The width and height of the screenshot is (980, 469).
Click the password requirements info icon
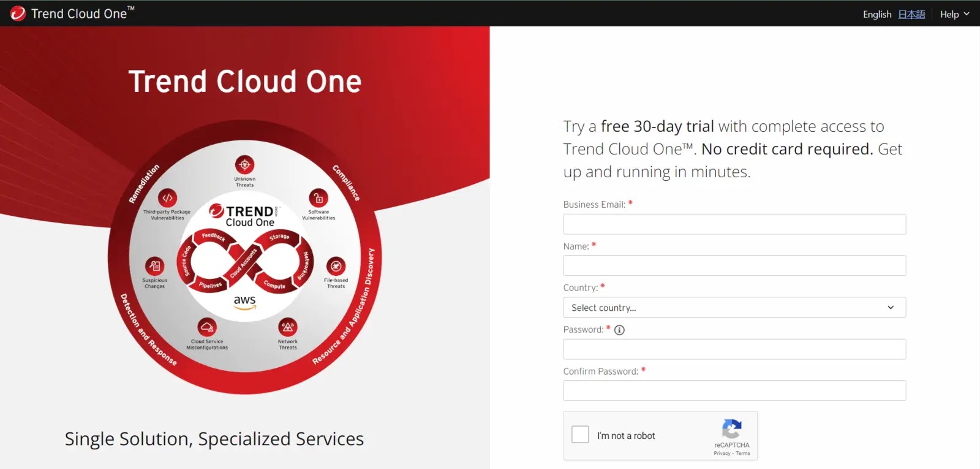coord(619,330)
